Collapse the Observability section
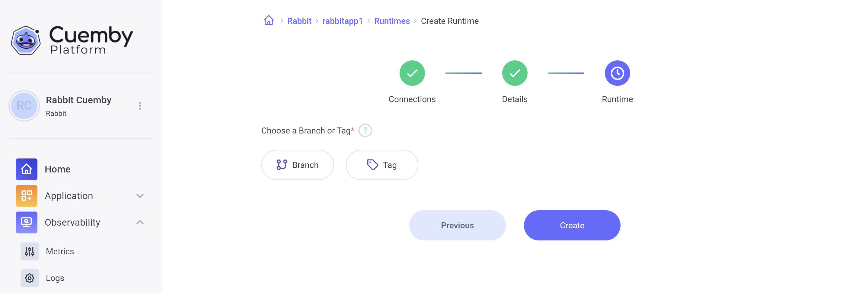 pos(140,222)
